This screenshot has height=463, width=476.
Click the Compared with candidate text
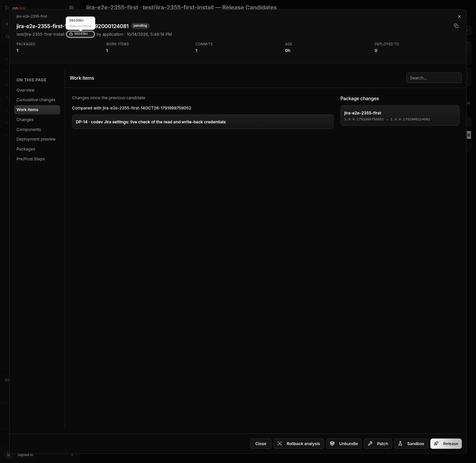pos(132,108)
